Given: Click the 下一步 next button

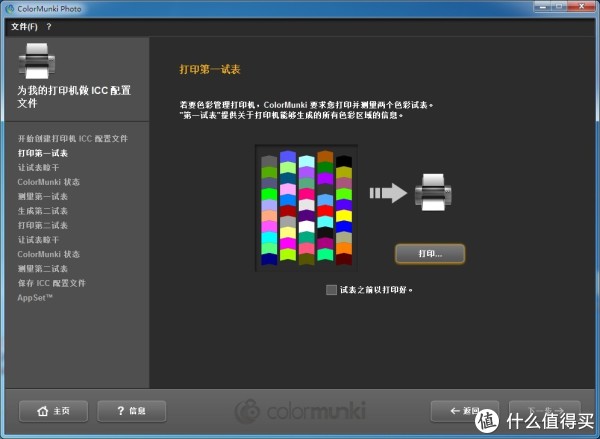Looking at the screenshot, I should click(x=545, y=411).
